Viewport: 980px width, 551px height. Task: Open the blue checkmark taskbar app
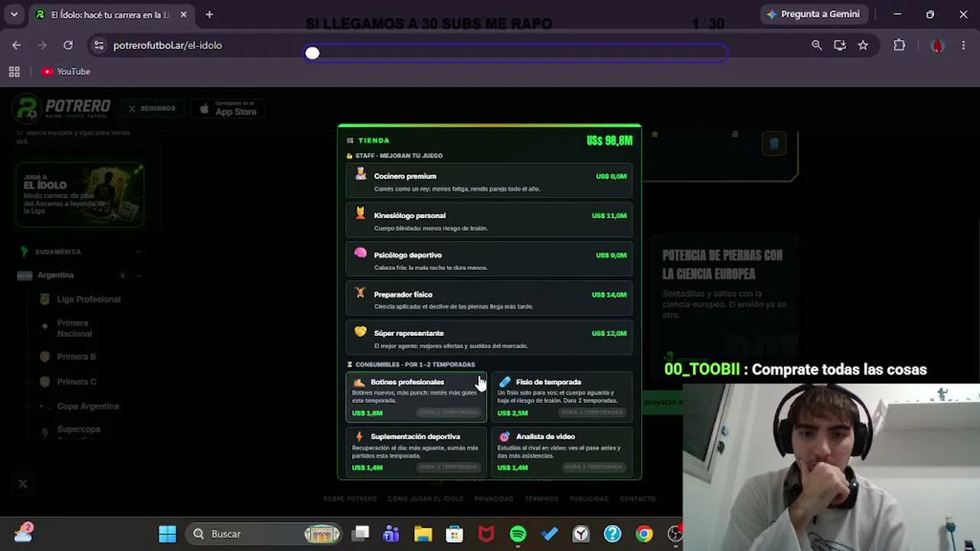click(x=549, y=533)
